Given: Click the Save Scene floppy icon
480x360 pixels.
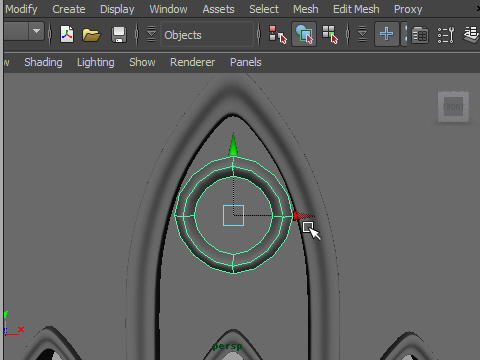Looking at the screenshot, I should tap(119, 34).
